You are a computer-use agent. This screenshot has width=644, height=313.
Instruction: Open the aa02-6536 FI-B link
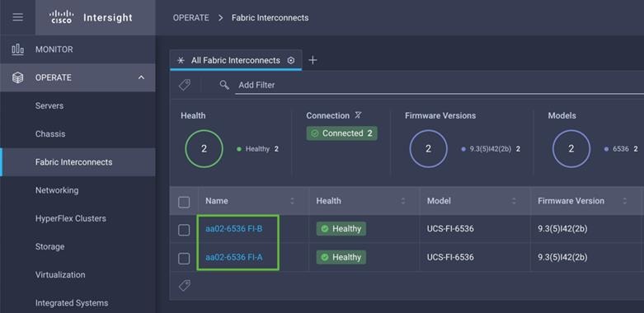point(233,229)
